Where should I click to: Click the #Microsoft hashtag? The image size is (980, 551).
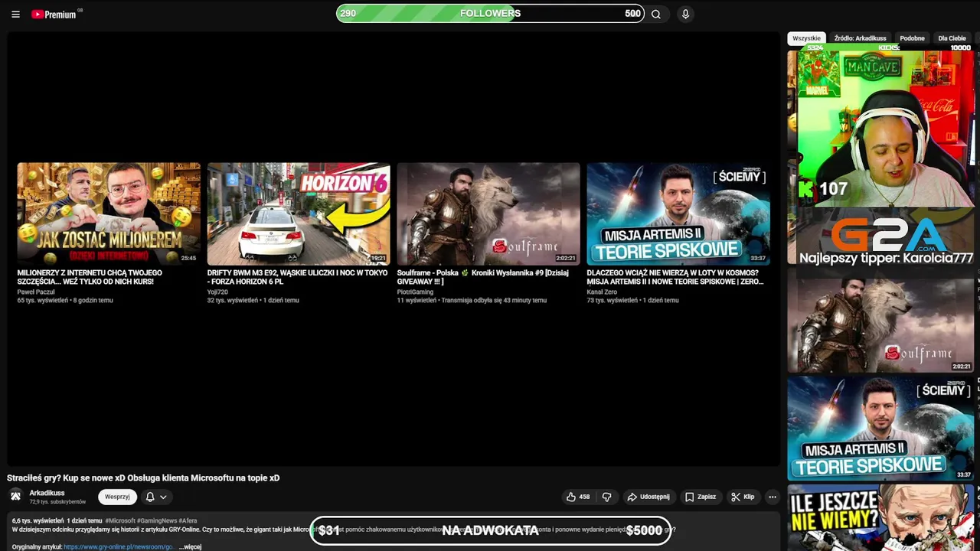[119, 520]
